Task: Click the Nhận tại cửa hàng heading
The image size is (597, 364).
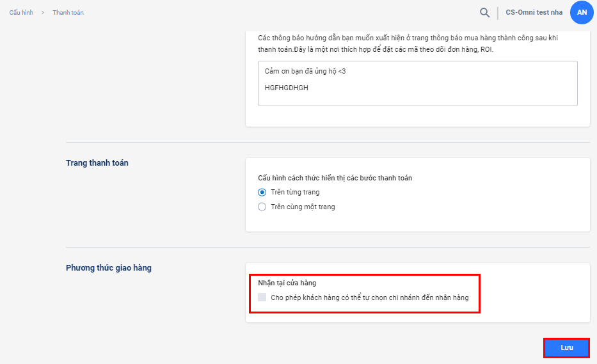Action: click(287, 283)
